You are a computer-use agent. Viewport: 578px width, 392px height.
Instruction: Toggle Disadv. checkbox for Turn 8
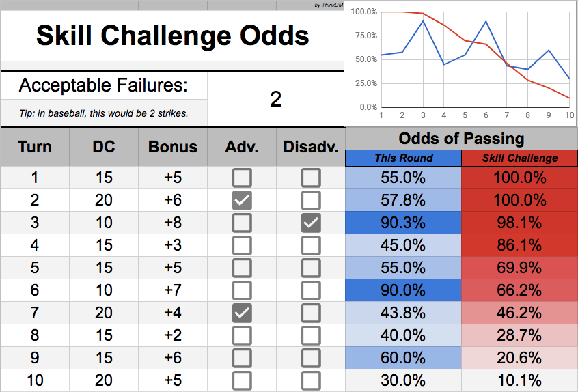tap(311, 335)
